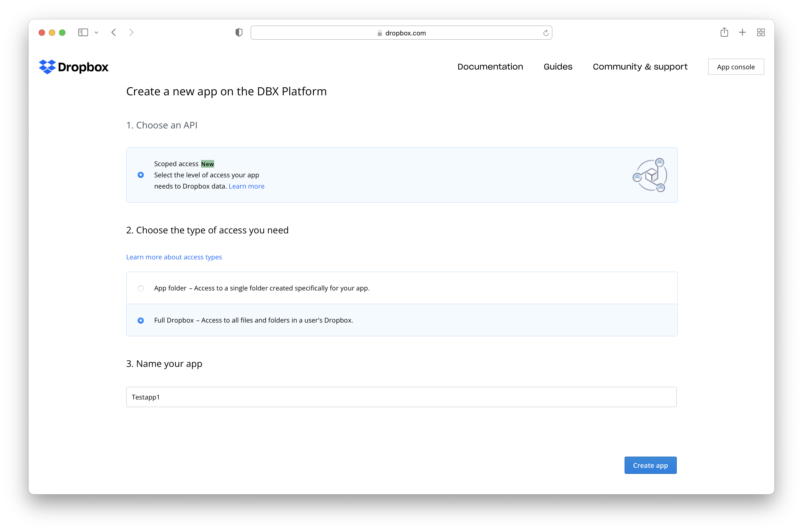Click 'App folder – Access to a single folder' text
Screen dimensions: 803x532
[262, 288]
